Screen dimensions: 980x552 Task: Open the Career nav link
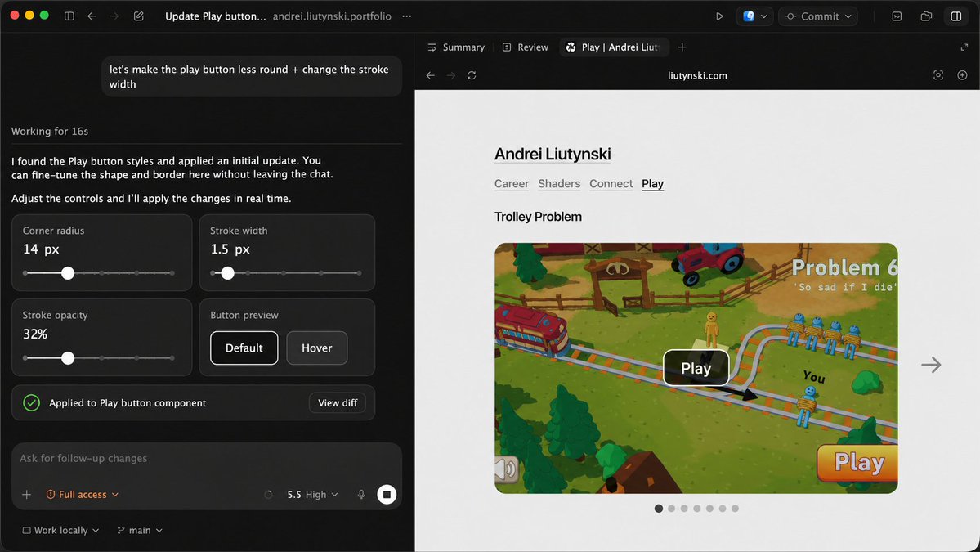click(x=511, y=183)
